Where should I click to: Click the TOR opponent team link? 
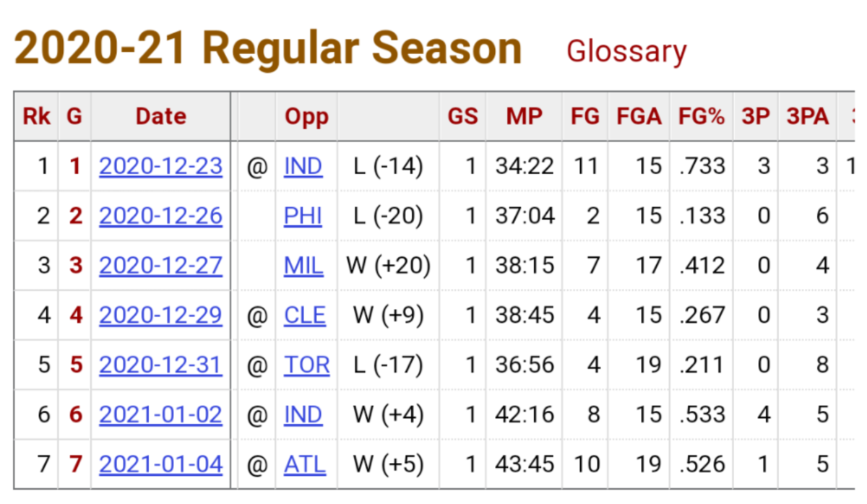tap(306, 365)
